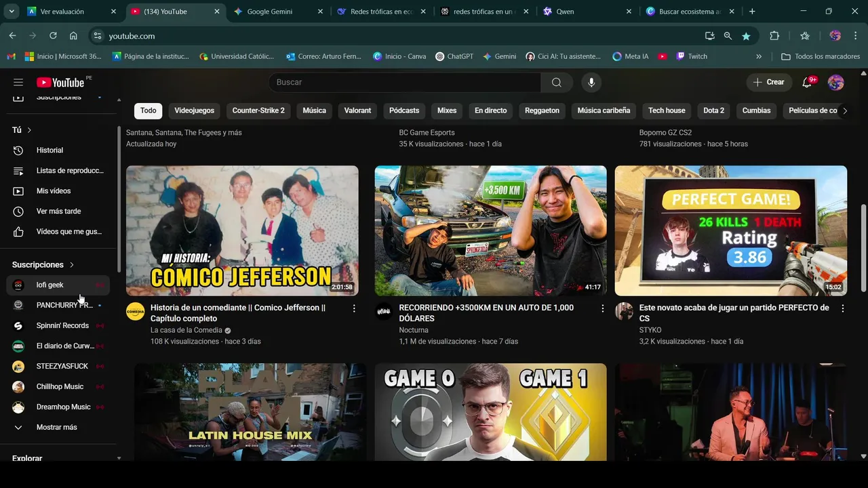Expand the Suscripciones section chevron
Viewport: 868px width, 488px height.
click(72, 265)
